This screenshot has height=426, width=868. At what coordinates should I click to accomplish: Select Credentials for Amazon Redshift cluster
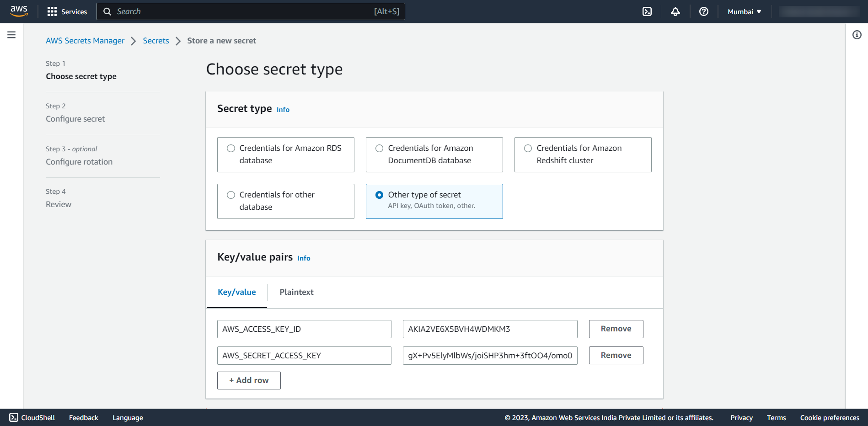click(x=583, y=154)
